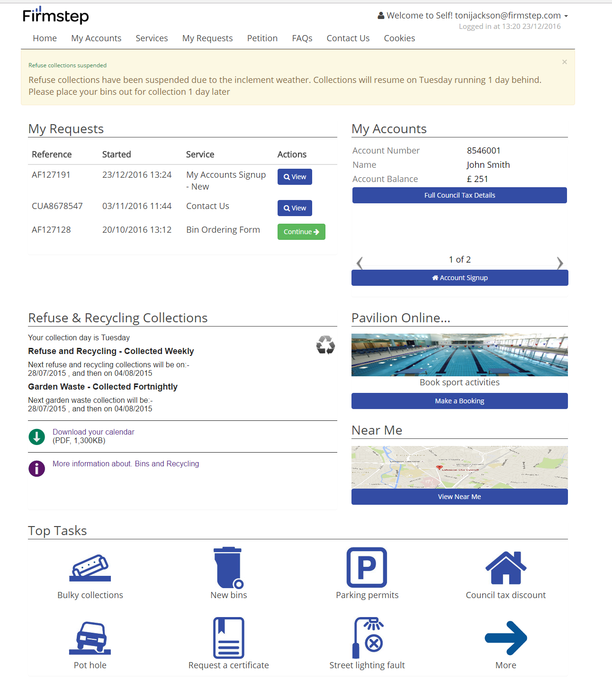The width and height of the screenshot is (612, 700).
Task: Open the account dropdown next to tonijackson@firmstep.com
Action: (566, 15)
